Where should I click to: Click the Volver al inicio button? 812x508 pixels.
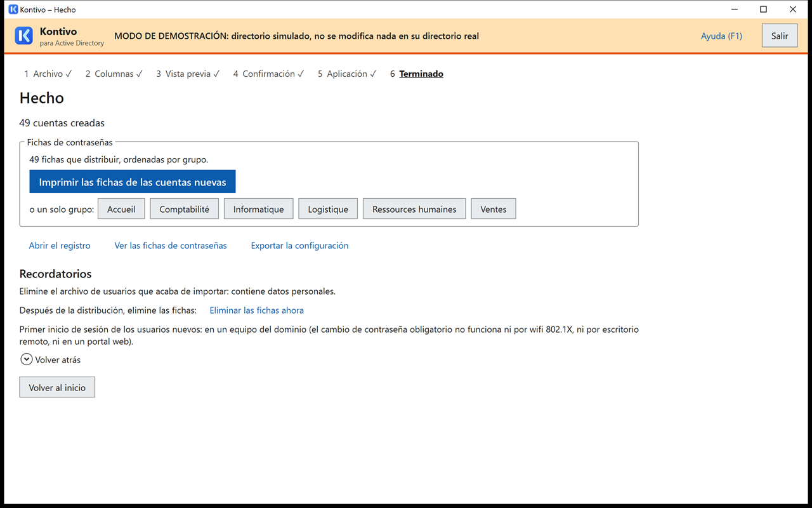point(57,387)
